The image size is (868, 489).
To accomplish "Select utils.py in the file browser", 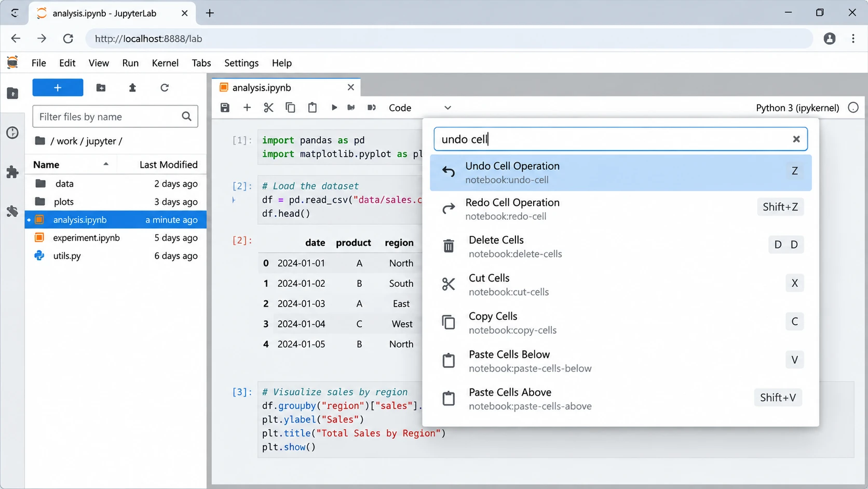I will [116, 256].
